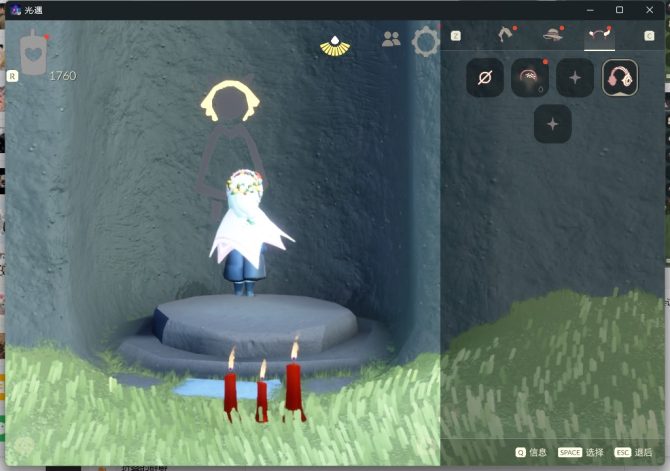The width and height of the screenshot is (670, 471).
Task: Click the player character with white cape
Action: (248, 232)
